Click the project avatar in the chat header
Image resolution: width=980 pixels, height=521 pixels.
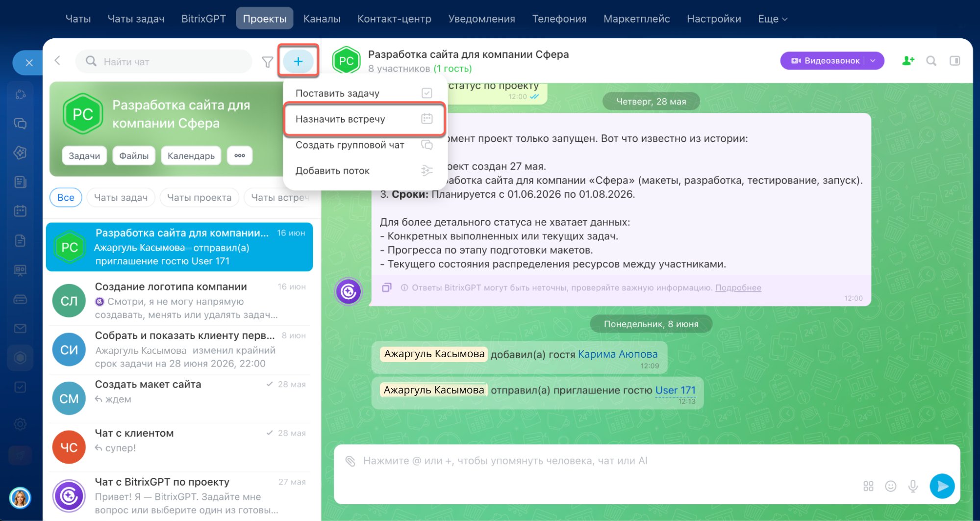(x=346, y=61)
